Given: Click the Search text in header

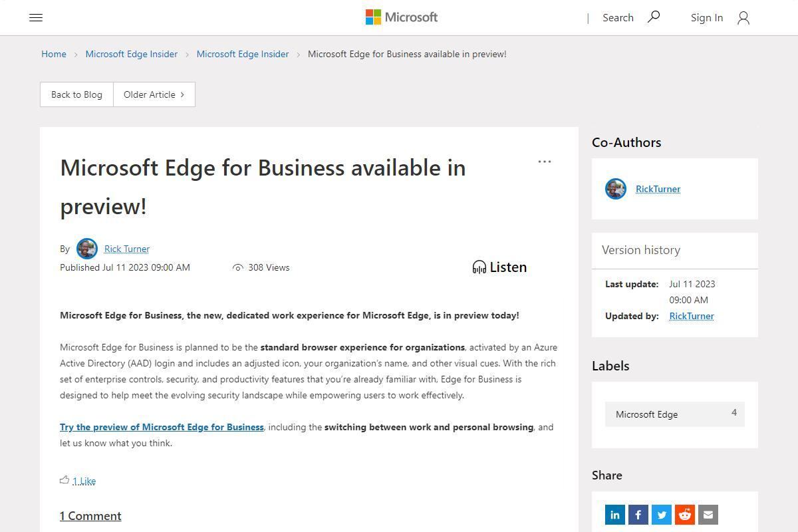Looking at the screenshot, I should [x=618, y=18].
